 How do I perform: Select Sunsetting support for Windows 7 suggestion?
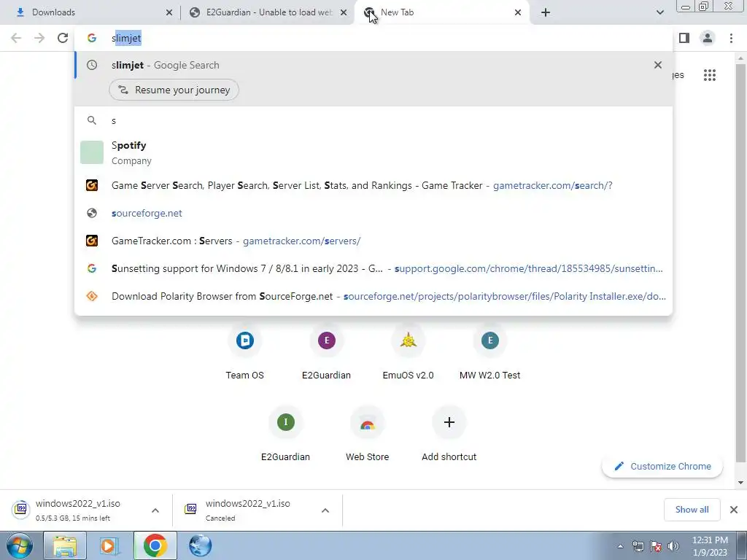point(373,268)
